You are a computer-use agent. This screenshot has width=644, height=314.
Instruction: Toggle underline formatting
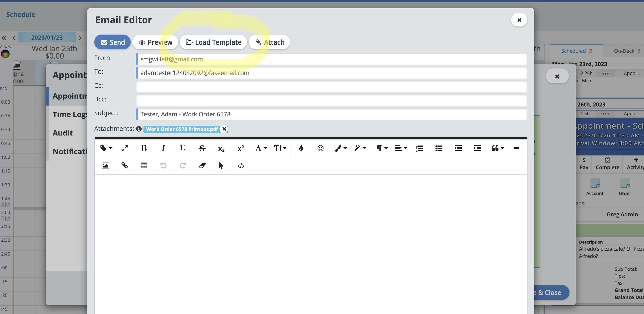[x=183, y=148]
